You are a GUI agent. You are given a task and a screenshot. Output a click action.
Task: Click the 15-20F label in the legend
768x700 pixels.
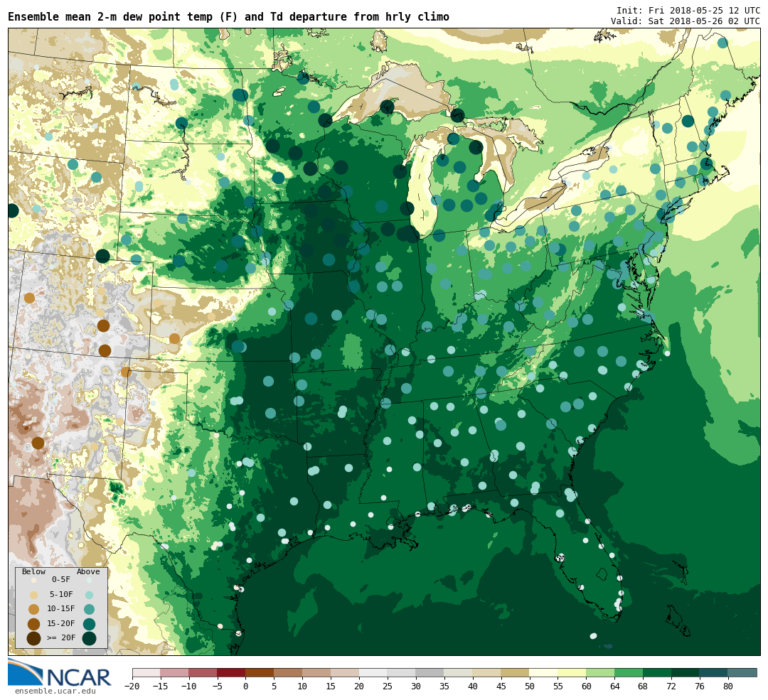click(x=61, y=623)
